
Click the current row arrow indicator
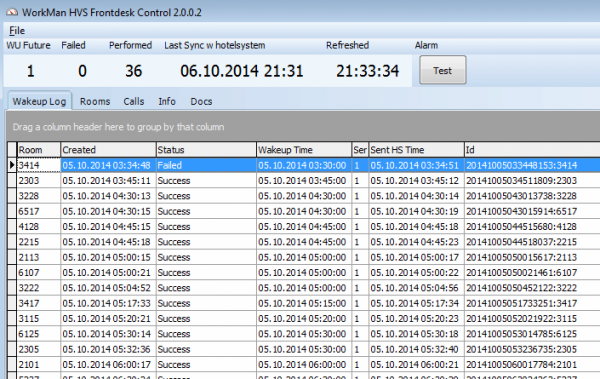click(x=12, y=165)
